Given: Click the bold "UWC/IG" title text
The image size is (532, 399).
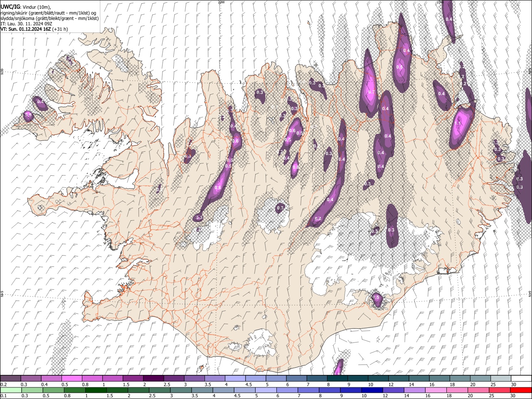Looking at the screenshot, I should pos(10,7).
